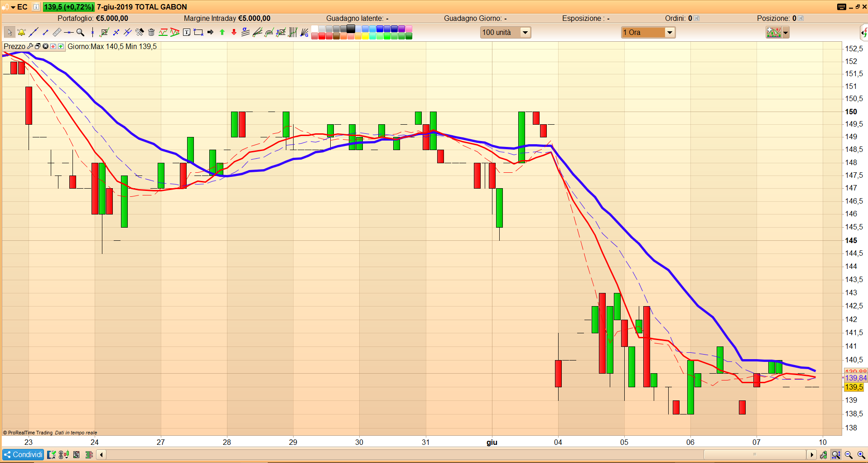Image resolution: width=868 pixels, height=463 pixels.
Task: Select the Fibonacci arcs tool
Action: pyautogui.click(x=269, y=32)
